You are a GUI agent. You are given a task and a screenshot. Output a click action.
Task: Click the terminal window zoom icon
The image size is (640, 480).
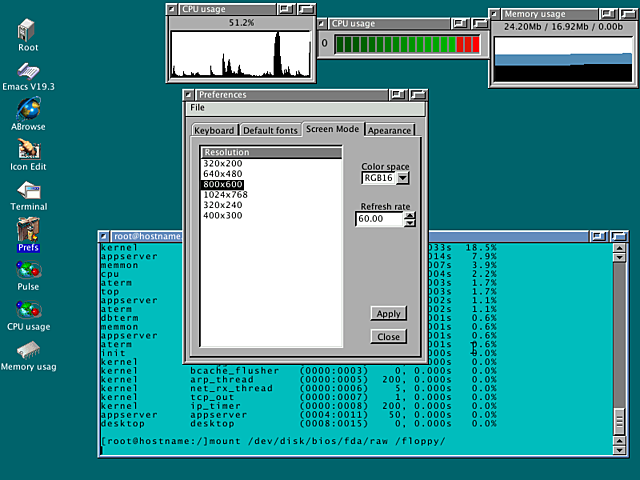point(599,236)
